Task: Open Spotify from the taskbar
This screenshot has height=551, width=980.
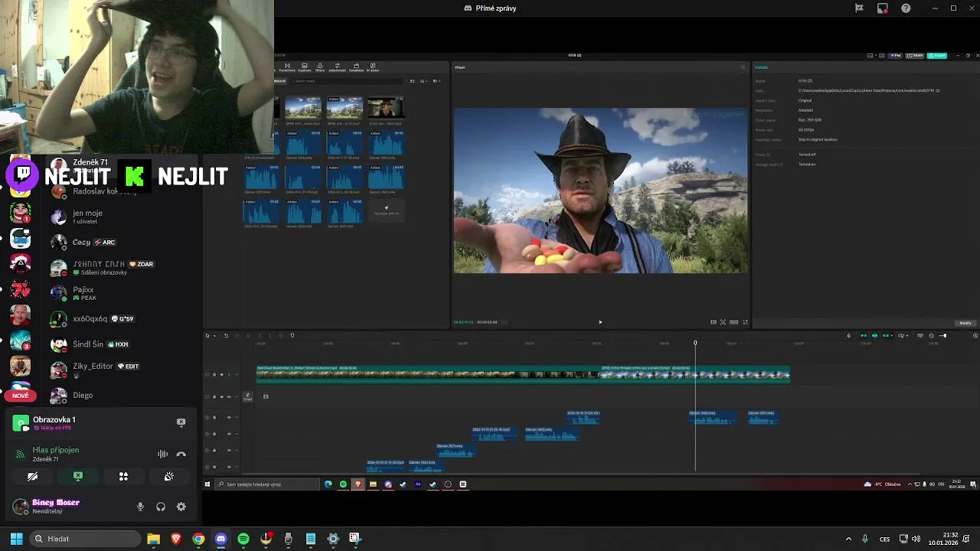Action: tap(243, 539)
